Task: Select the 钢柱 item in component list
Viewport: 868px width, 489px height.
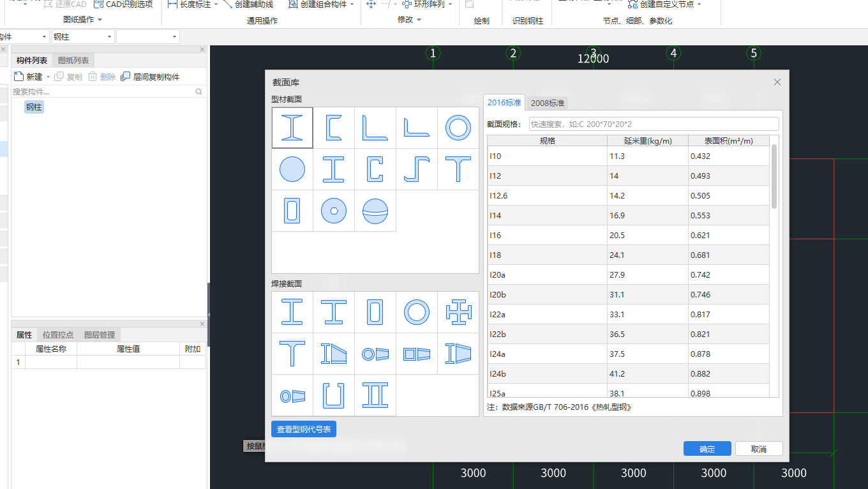Action: 34,107
